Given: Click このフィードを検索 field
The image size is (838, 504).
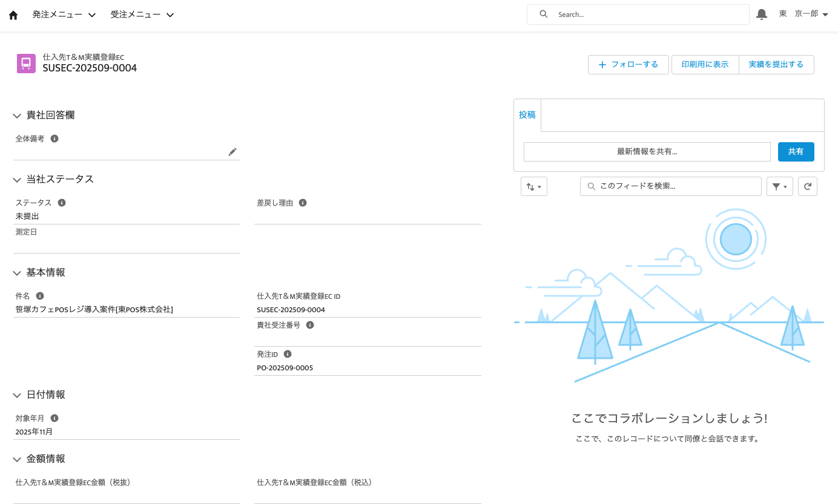Looking at the screenshot, I should point(671,186).
